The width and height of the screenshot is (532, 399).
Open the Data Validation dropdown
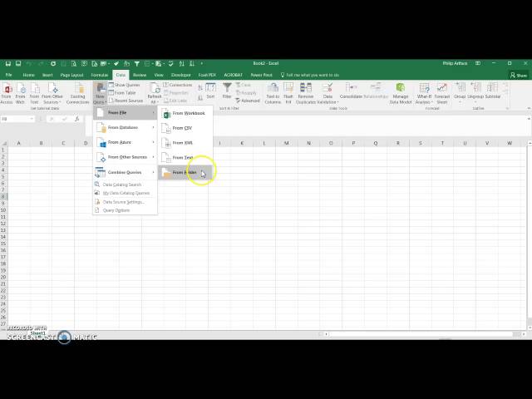coord(328,99)
